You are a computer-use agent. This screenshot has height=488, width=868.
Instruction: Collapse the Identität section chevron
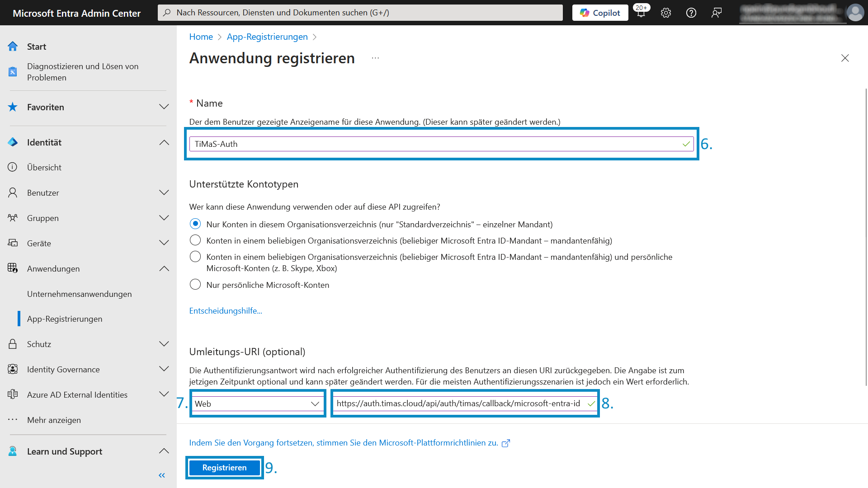coord(164,142)
